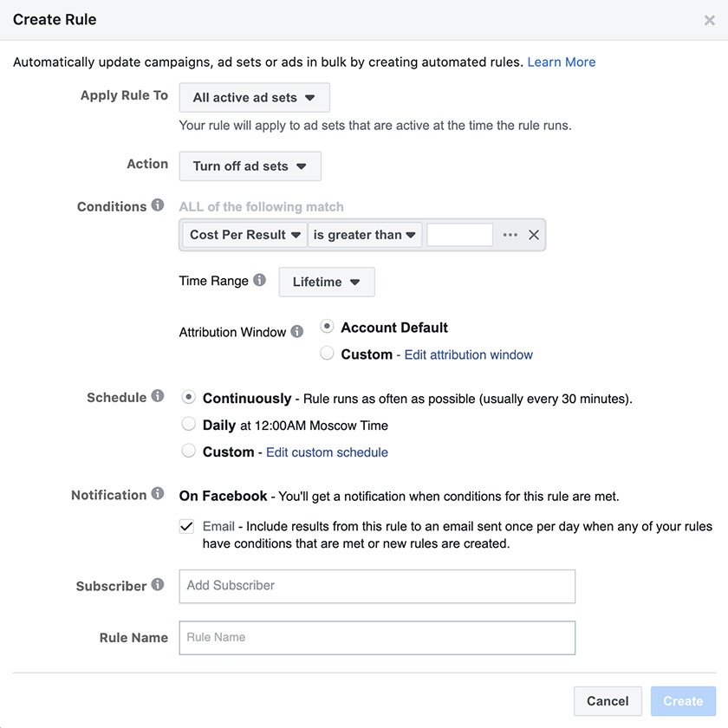Remove the Cost Per Result condition
This screenshot has width=728, height=728.
click(x=534, y=235)
